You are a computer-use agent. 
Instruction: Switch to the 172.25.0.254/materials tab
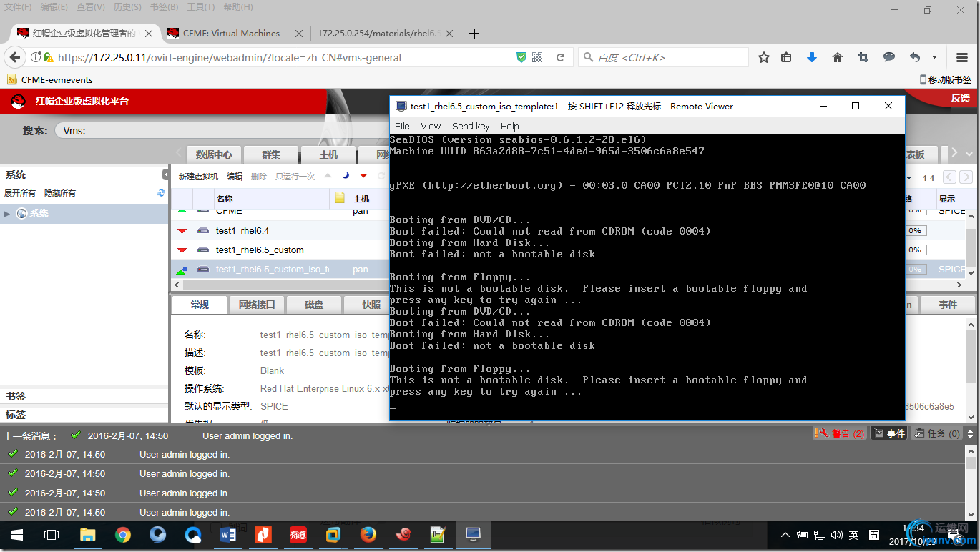point(379,34)
